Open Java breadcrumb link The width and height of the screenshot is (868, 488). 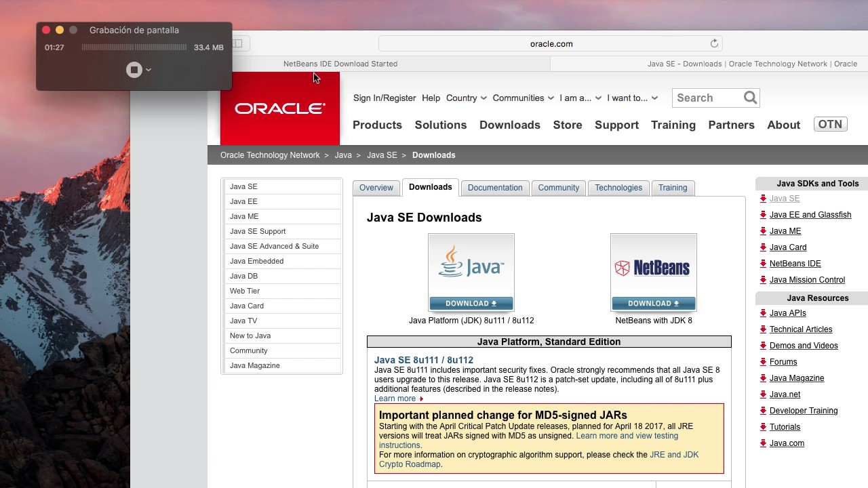(343, 155)
